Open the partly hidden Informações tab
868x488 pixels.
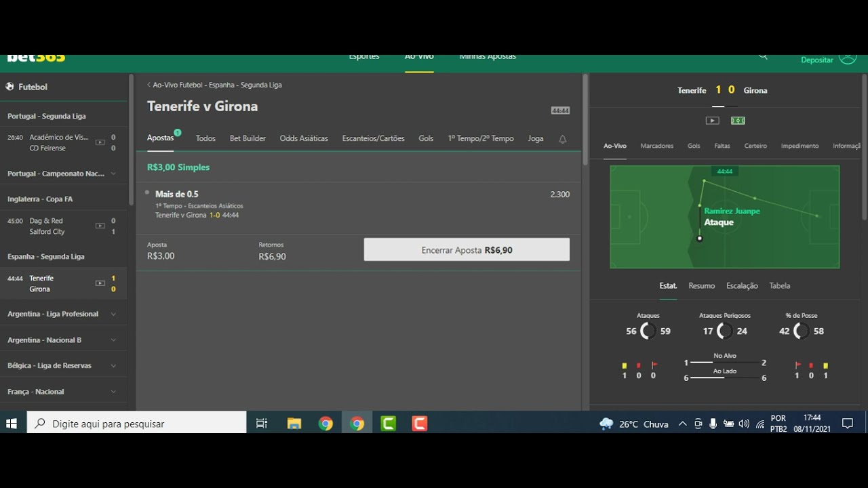[847, 146]
